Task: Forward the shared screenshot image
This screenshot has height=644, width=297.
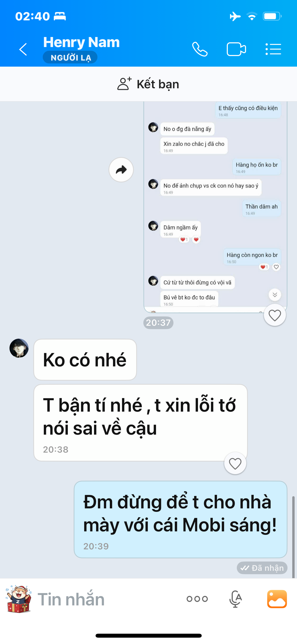Action: (121, 170)
